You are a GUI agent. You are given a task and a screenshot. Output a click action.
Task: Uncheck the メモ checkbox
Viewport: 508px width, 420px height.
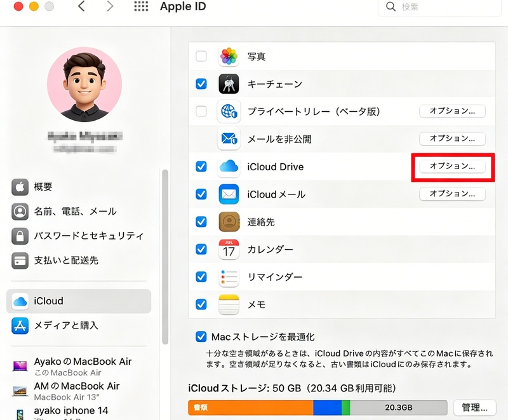[x=201, y=304]
